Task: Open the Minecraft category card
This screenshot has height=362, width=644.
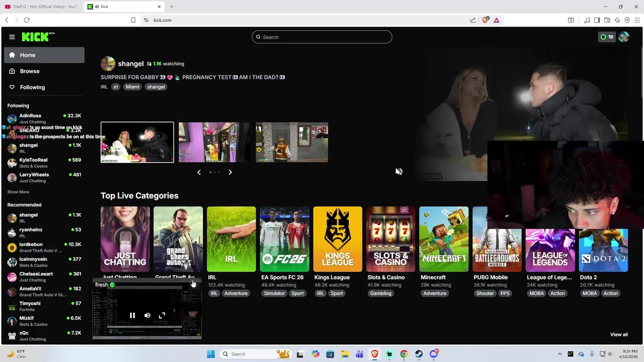Action: point(444,239)
